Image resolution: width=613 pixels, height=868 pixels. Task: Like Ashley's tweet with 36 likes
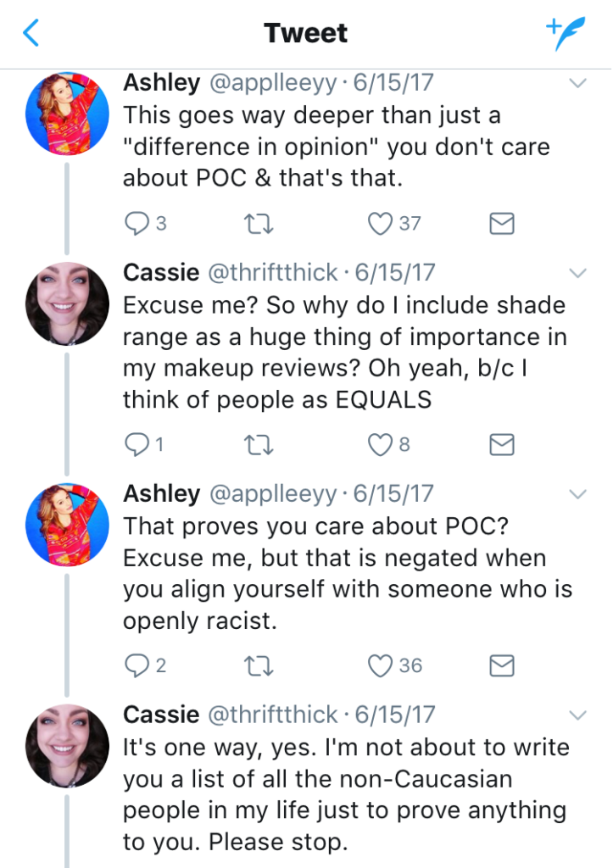(x=381, y=666)
